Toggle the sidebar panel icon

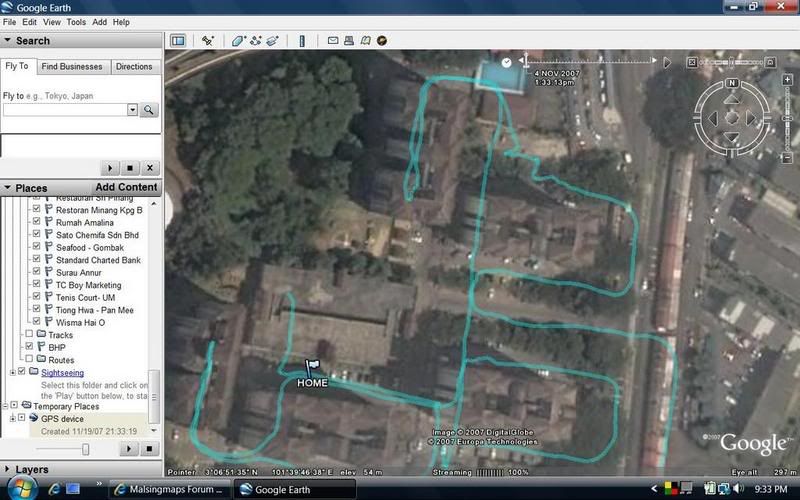click(178, 40)
